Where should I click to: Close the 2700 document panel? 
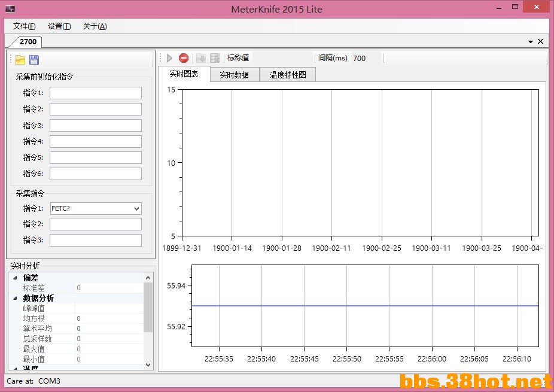[541, 41]
